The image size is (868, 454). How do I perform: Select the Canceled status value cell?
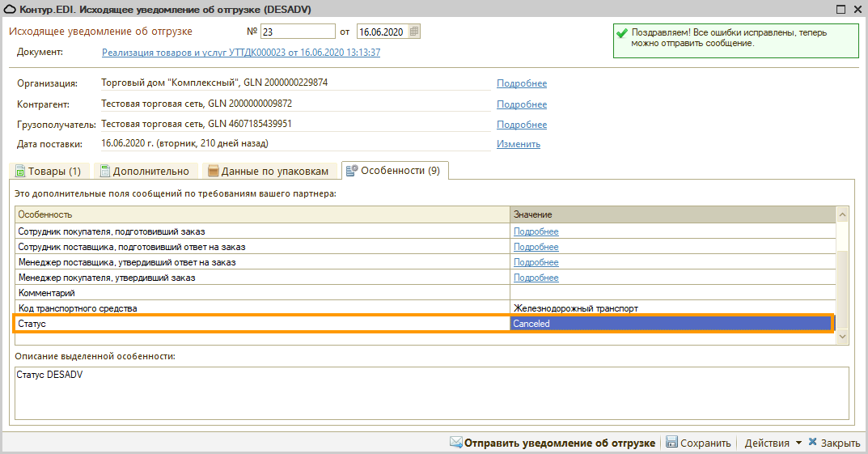671,324
